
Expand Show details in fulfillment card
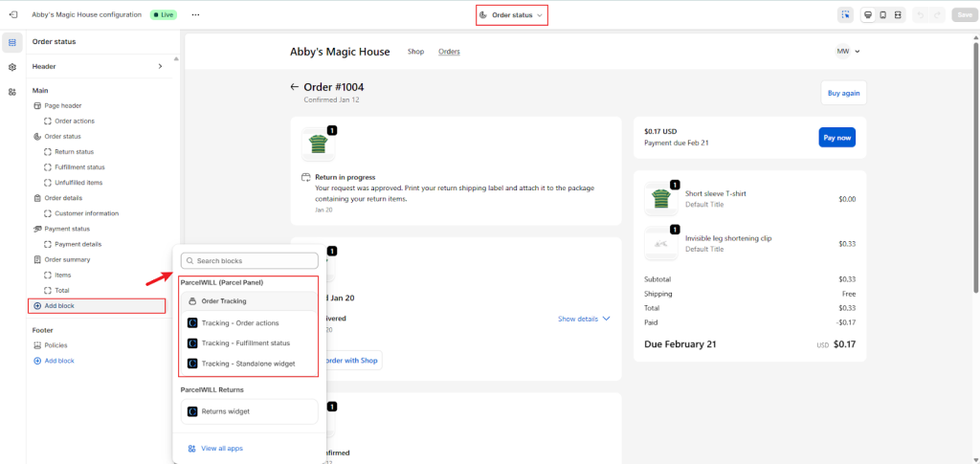pyautogui.click(x=583, y=319)
